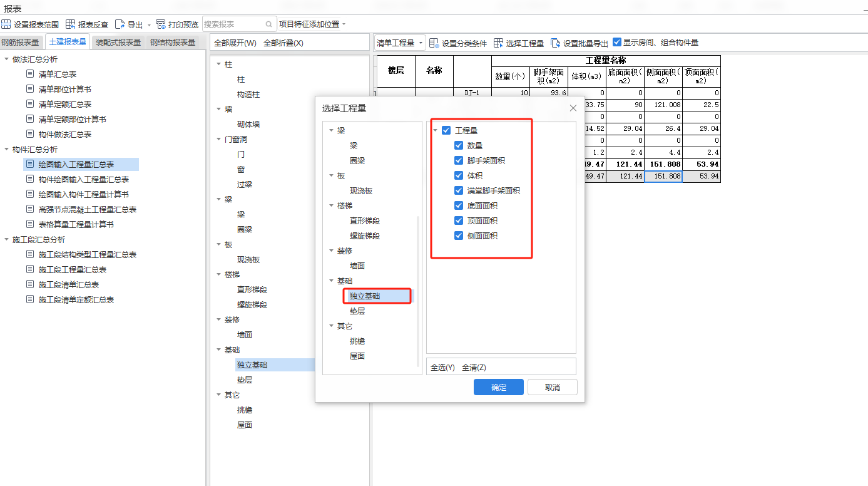Screen dimensions: 868x486
Task: Collapse the 构件汇总分析 tree group
Action: click(x=6, y=149)
